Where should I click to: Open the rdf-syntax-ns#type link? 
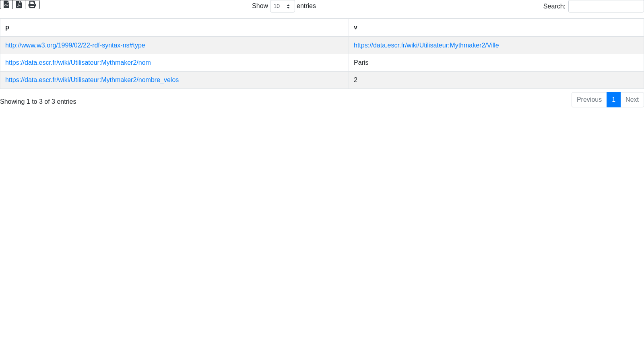(x=75, y=45)
